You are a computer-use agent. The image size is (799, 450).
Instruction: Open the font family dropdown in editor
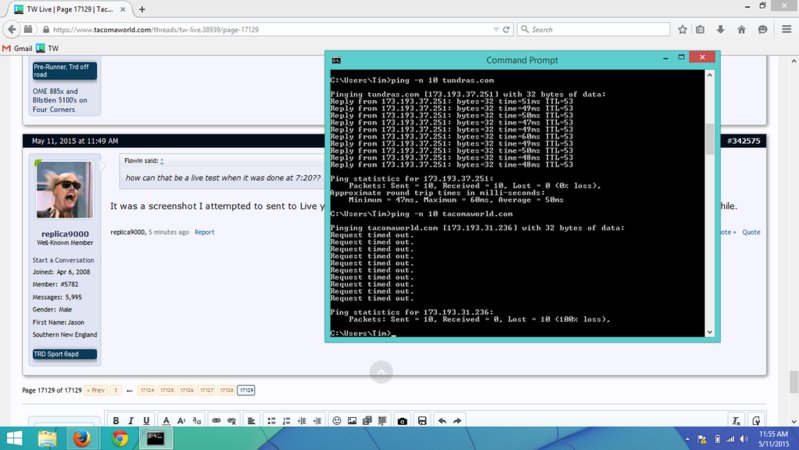197,420
